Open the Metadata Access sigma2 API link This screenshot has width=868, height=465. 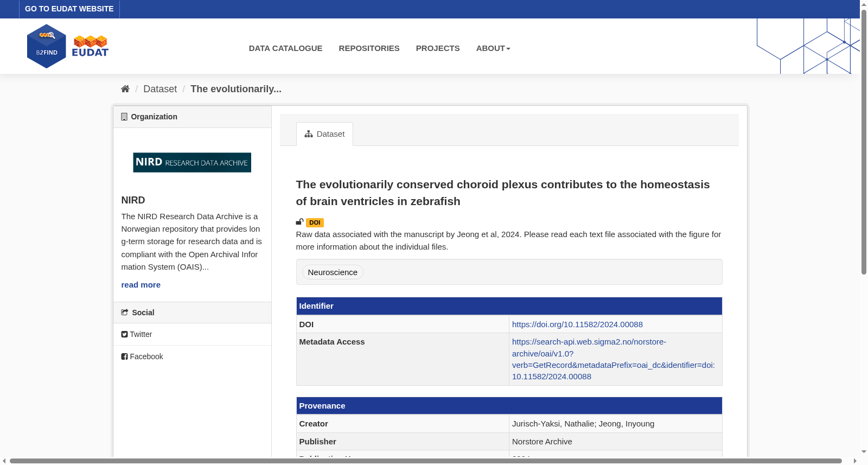614,359
